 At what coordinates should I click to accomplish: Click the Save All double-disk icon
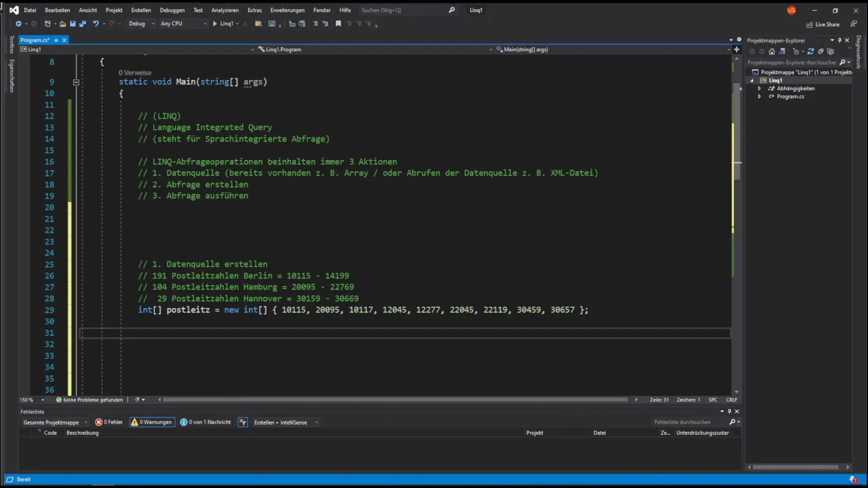pyautogui.click(x=83, y=23)
